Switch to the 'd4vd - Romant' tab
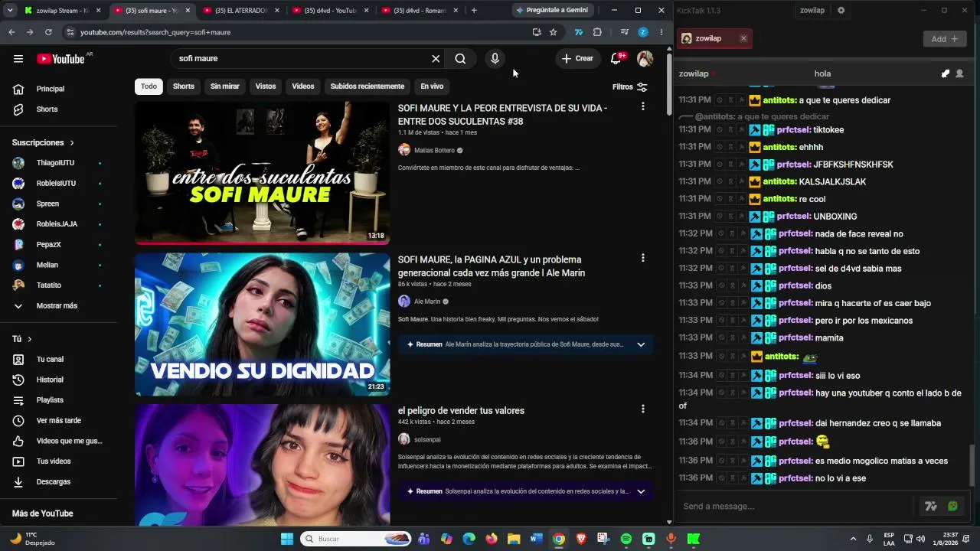The width and height of the screenshot is (980, 551). (419, 11)
